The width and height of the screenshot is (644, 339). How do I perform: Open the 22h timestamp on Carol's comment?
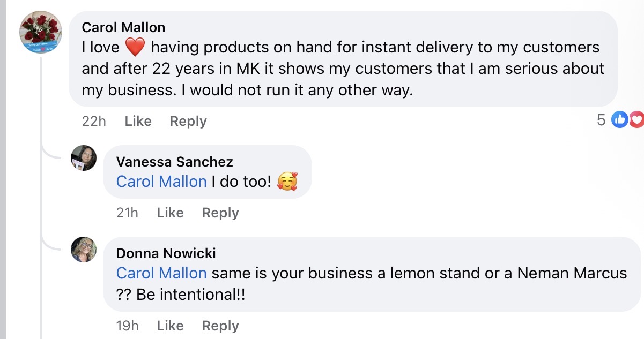pos(94,122)
